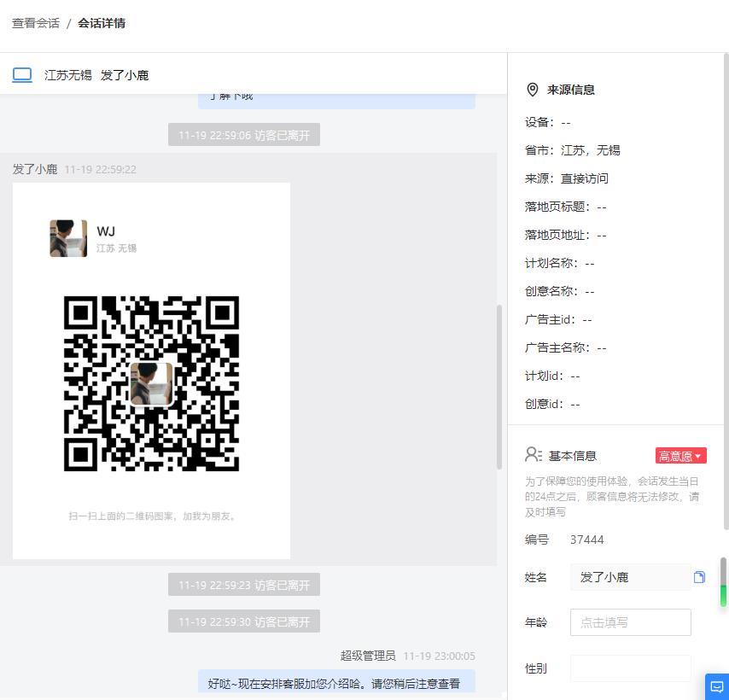
Task: Click the 编号 value 37444
Action: point(586,540)
